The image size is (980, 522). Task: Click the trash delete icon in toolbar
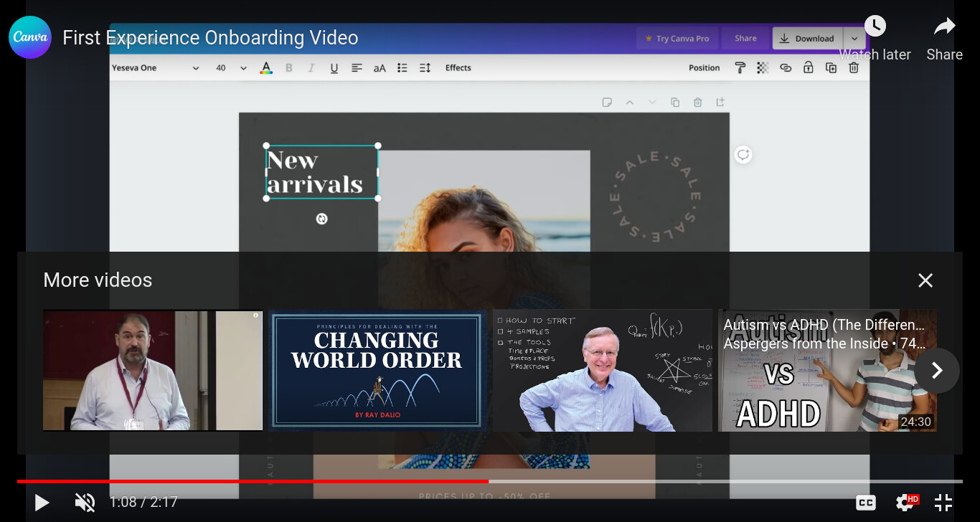click(854, 68)
